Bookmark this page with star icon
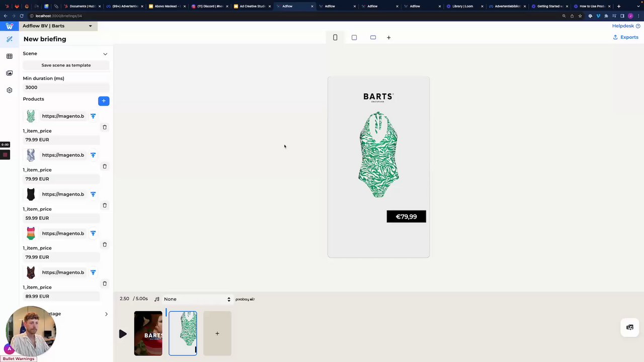The height and width of the screenshot is (362, 644). pos(580,16)
